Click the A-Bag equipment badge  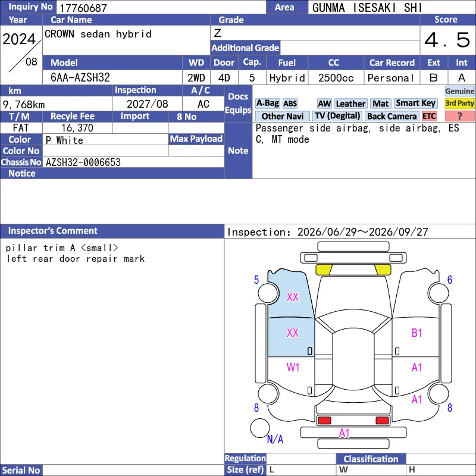click(x=267, y=103)
